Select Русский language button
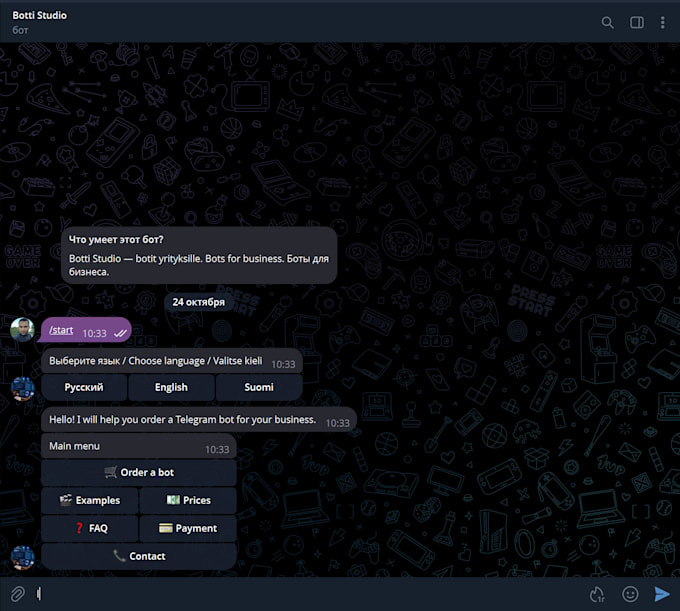Screen dimensions: 680x611 coord(84,387)
